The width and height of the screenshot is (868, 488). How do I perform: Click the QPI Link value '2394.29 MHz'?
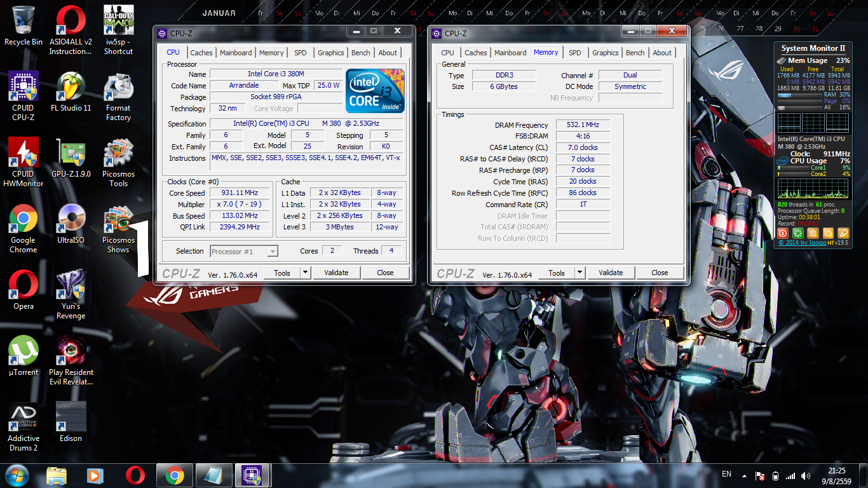pyautogui.click(x=240, y=227)
